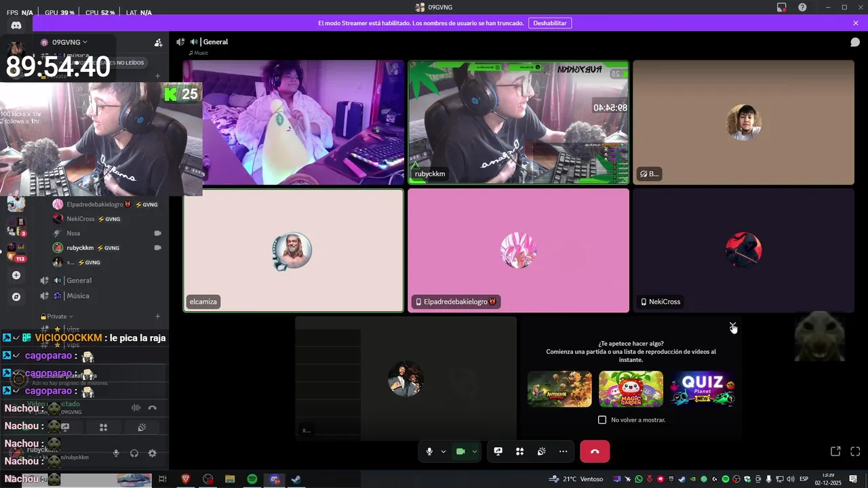Launch the Autogun Heroes activity
Screen dimensions: 868x488
pyautogui.click(x=559, y=389)
